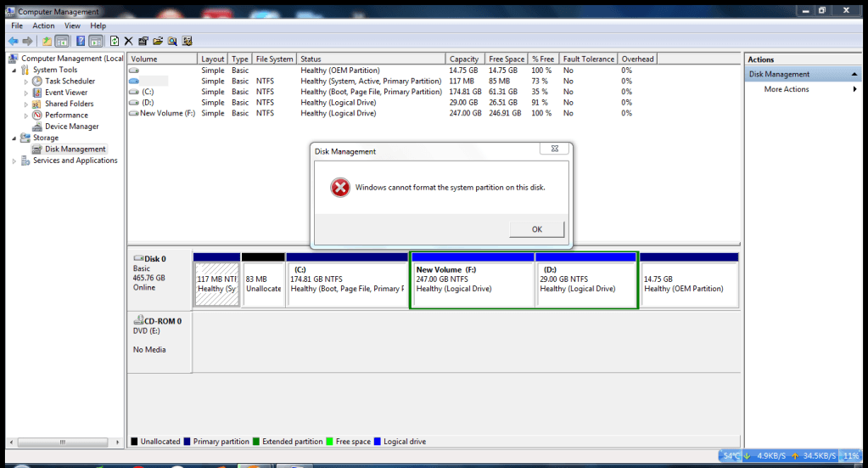Click the Unallocated black legend swatch
This screenshot has height=468, width=868.
click(x=134, y=442)
